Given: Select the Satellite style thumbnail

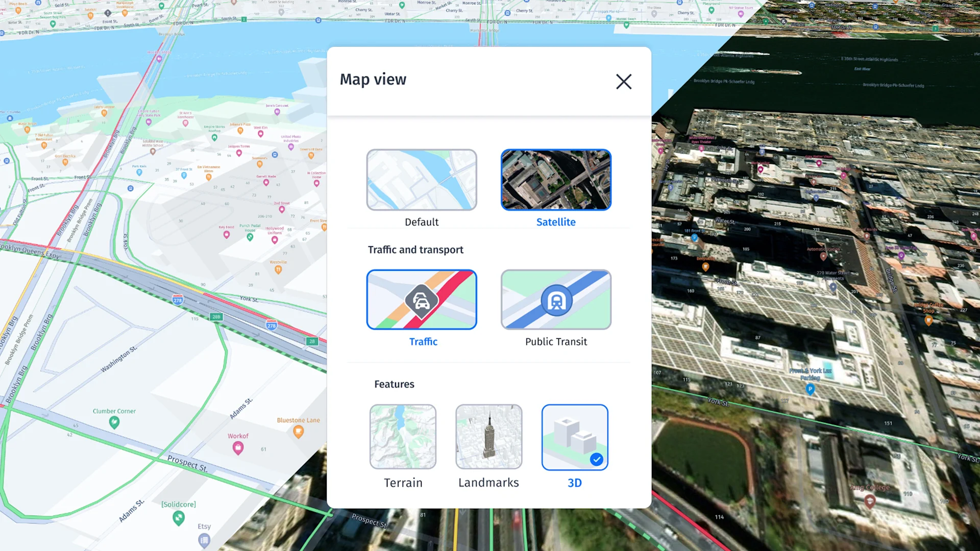Looking at the screenshot, I should 556,180.
